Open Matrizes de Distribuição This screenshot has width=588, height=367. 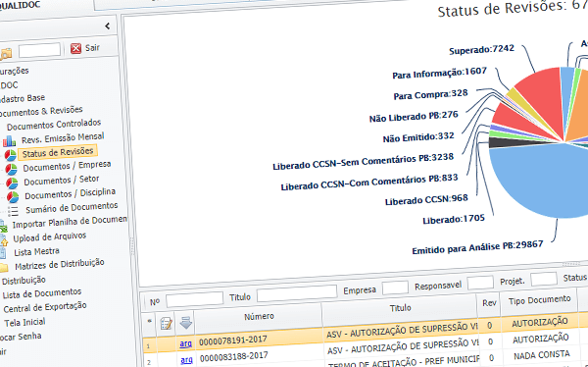(x=59, y=264)
